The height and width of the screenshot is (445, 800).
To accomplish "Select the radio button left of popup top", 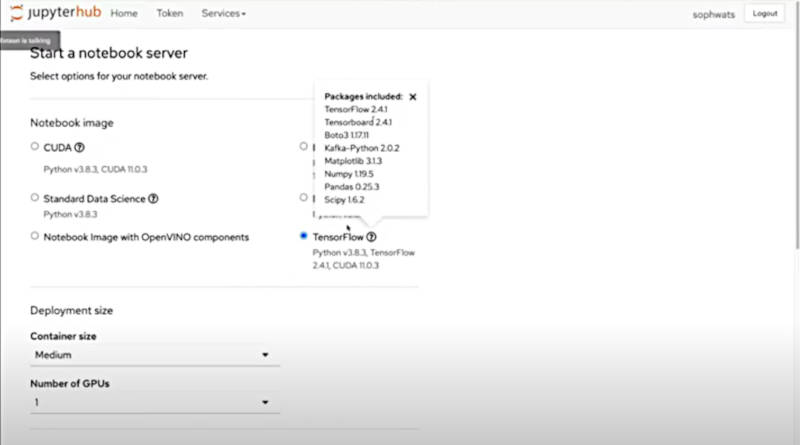I will tap(304, 146).
